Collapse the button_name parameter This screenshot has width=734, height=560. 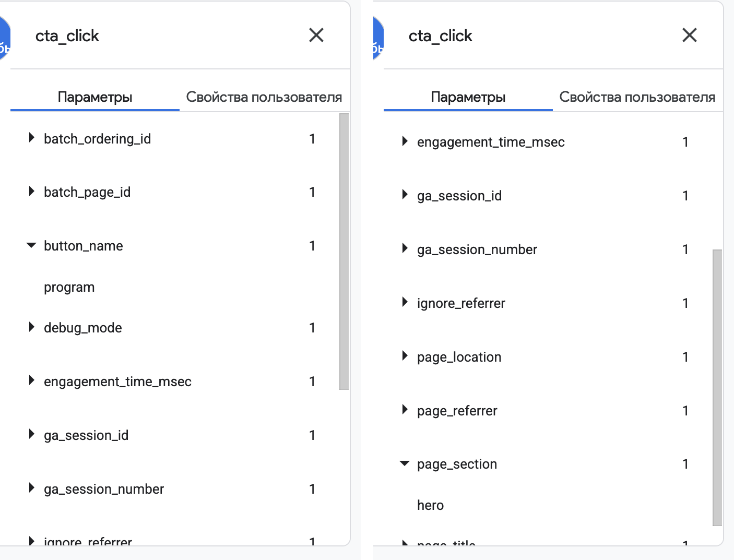coord(32,245)
